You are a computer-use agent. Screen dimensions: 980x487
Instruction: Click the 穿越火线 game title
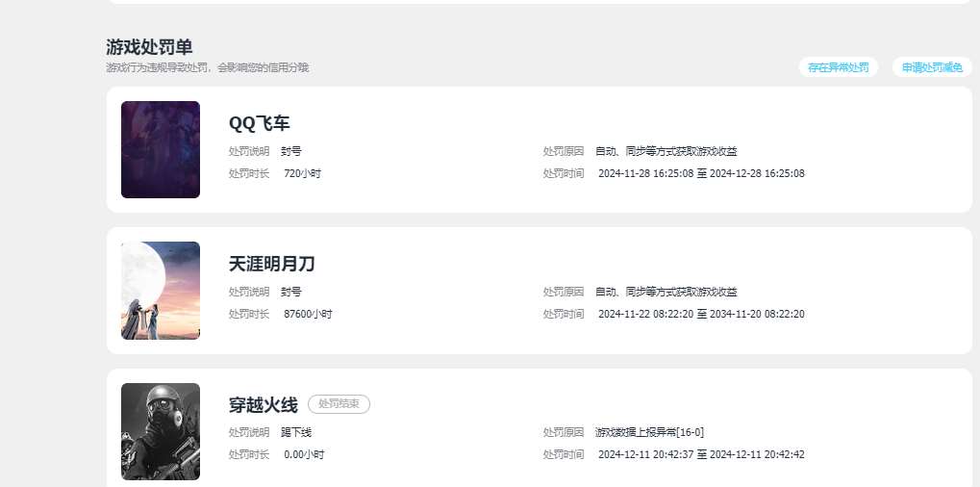click(264, 405)
